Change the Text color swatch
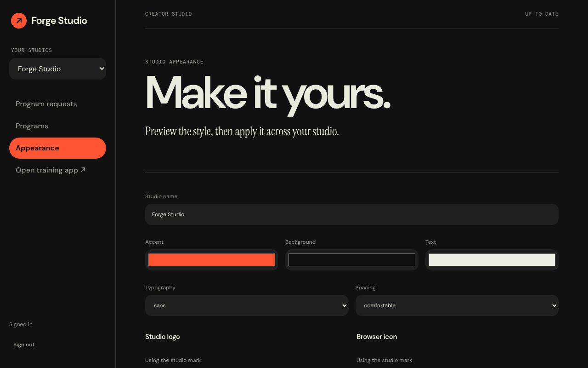Image resolution: width=588 pixels, height=368 pixels. pyautogui.click(x=492, y=260)
